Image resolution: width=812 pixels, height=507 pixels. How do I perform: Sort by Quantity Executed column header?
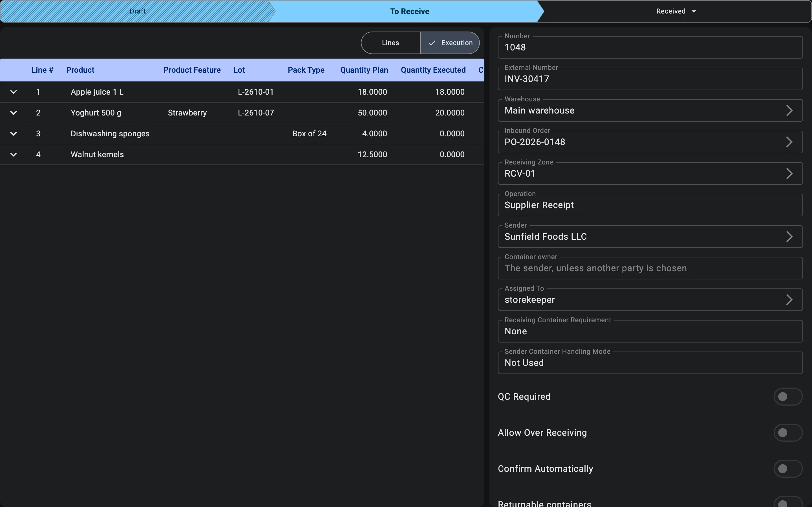point(433,70)
